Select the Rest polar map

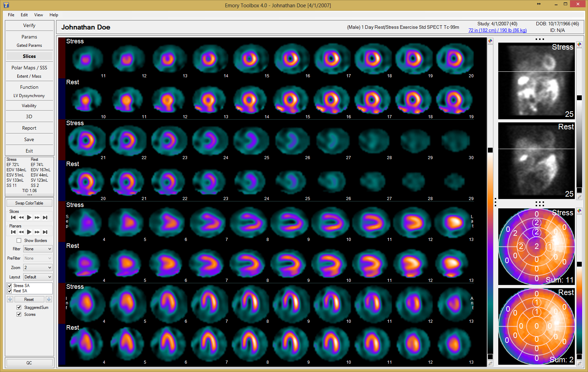[536, 326]
